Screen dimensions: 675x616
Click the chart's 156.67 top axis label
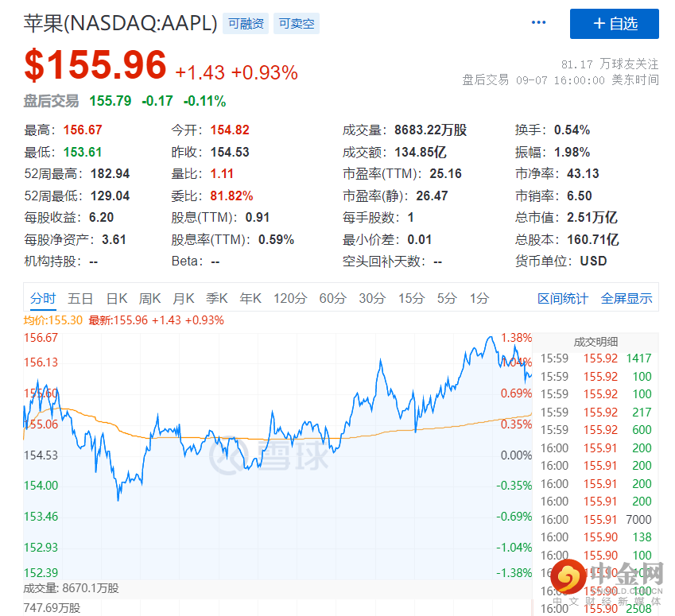[x=41, y=338]
